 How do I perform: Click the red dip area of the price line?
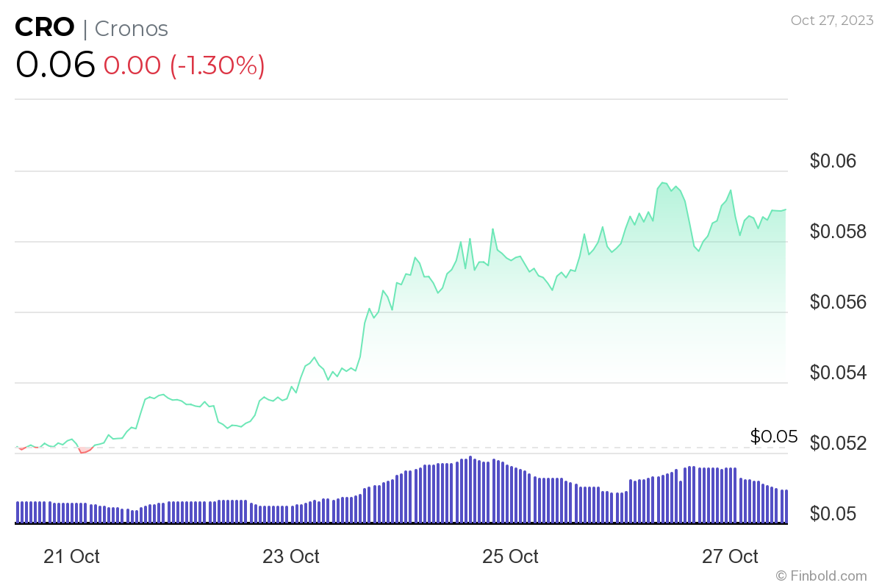tap(85, 451)
